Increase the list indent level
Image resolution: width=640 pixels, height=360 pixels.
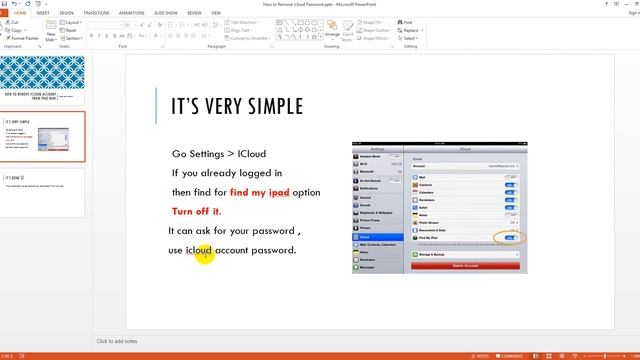[x=205, y=25]
